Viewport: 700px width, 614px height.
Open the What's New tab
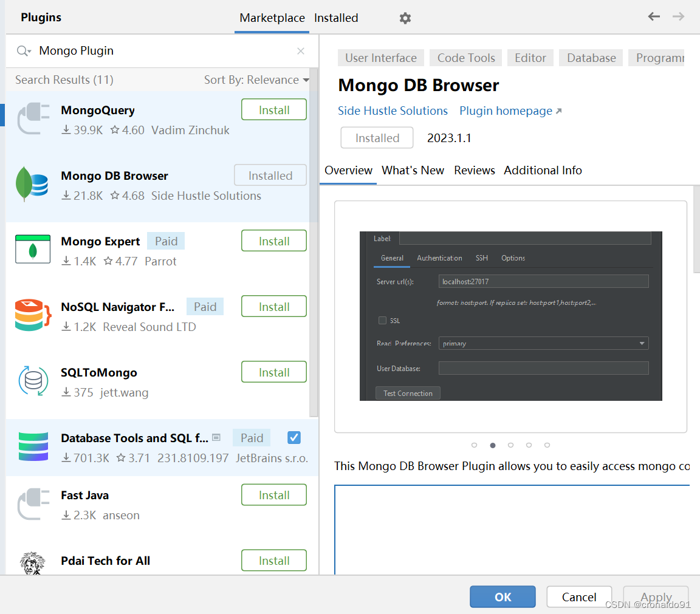pos(413,171)
